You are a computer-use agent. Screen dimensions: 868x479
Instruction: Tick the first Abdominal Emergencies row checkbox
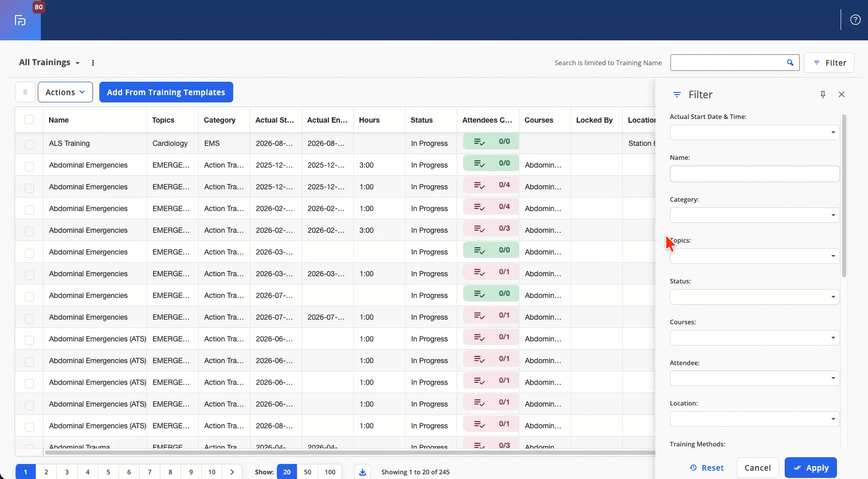click(29, 166)
